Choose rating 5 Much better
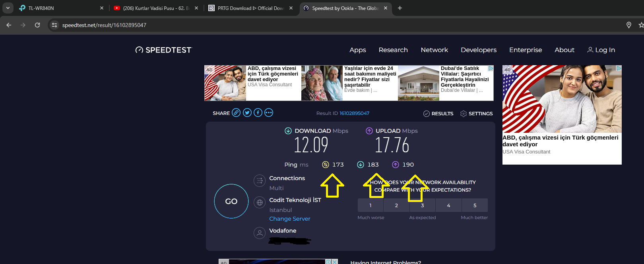This screenshot has height=264, width=644. pyautogui.click(x=475, y=206)
